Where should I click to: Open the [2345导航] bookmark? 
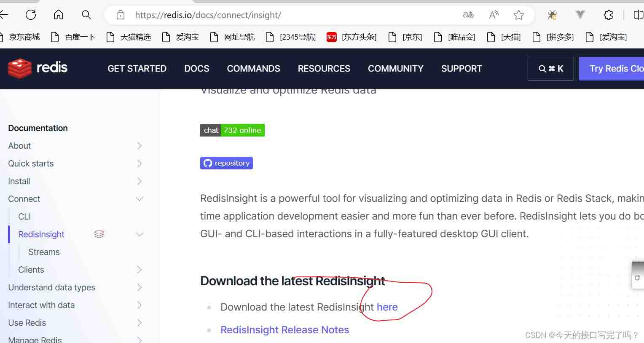coord(291,37)
